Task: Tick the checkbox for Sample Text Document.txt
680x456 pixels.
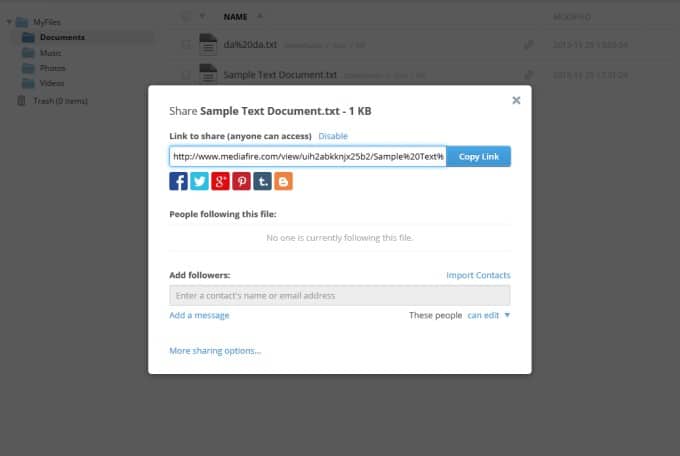Action: pos(186,75)
